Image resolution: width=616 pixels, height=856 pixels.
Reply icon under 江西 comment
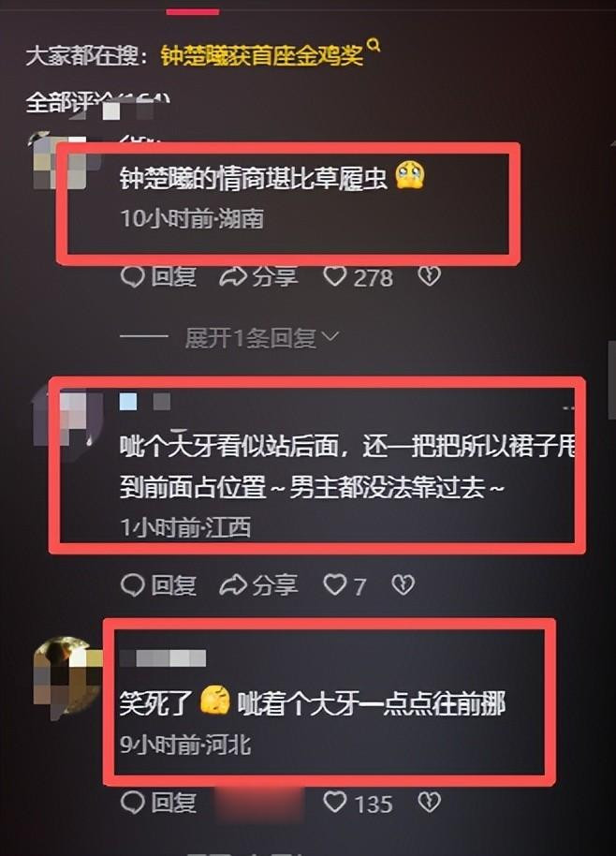pyautogui.click(x=132, y=585)
